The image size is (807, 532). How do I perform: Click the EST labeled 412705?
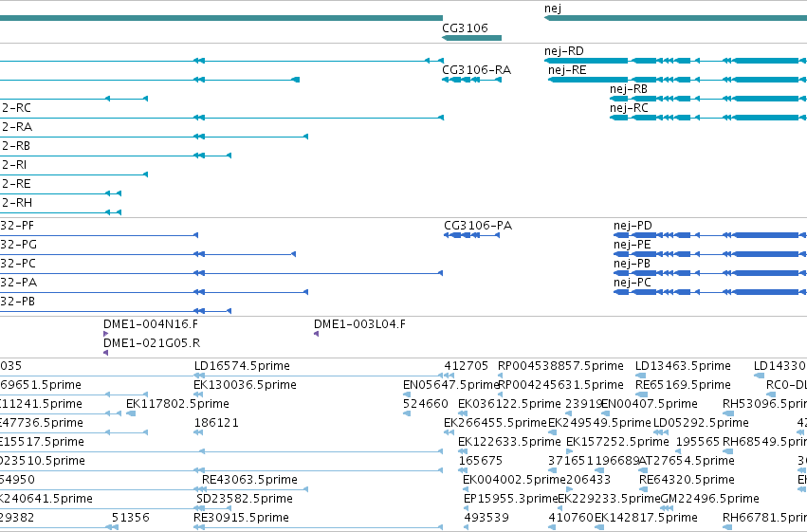coord(466,366)
